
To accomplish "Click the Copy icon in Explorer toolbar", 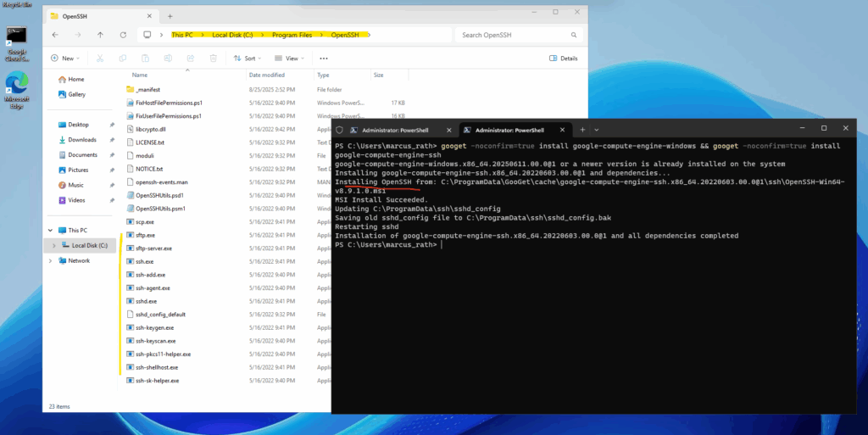I will 122,59.
